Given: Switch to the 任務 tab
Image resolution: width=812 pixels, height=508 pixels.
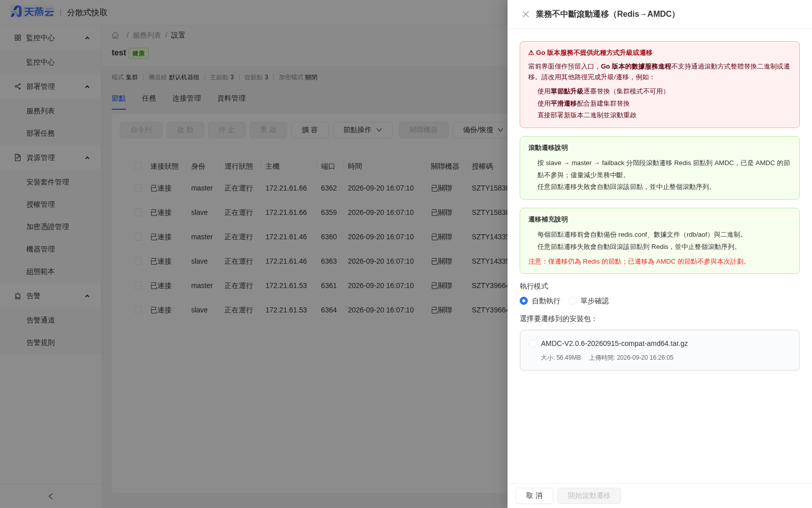Looking at the screenshot, I should pos(149,98).
